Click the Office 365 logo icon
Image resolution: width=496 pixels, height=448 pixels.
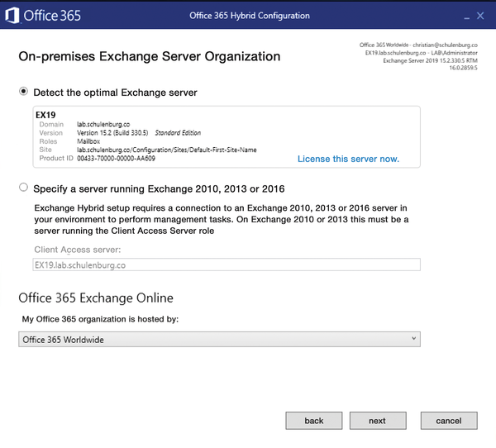coord(12,16)
